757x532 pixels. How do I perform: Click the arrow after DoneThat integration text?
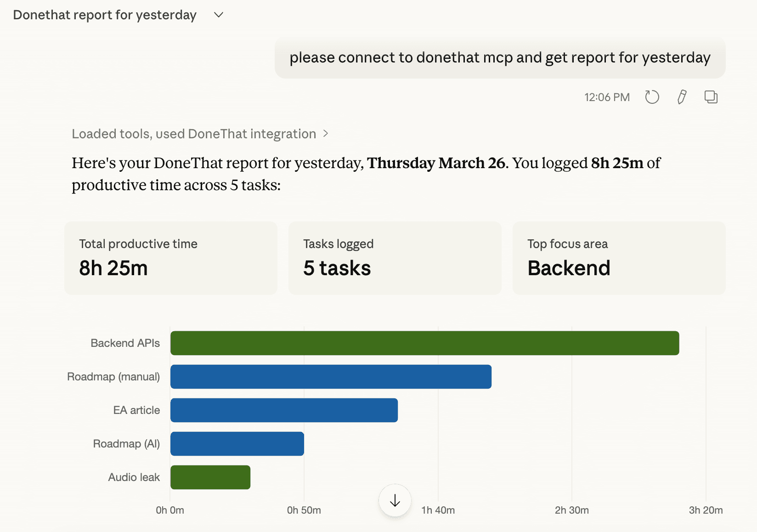[x=326, y=133]
